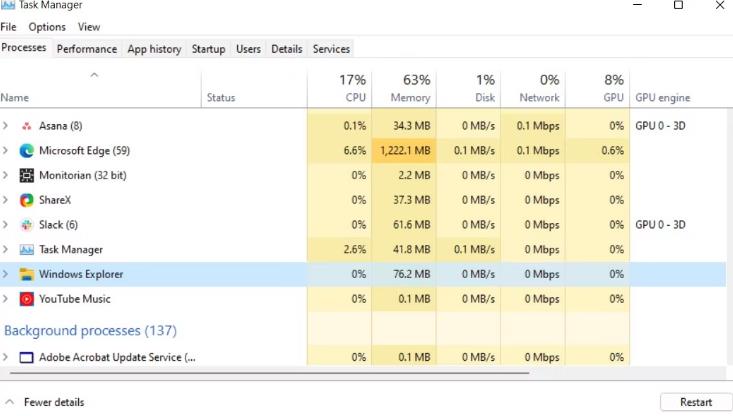Expand the Task Manager process row
This screenshot has width=733, height=416.
pyautogui.click(x=5, y=249)
